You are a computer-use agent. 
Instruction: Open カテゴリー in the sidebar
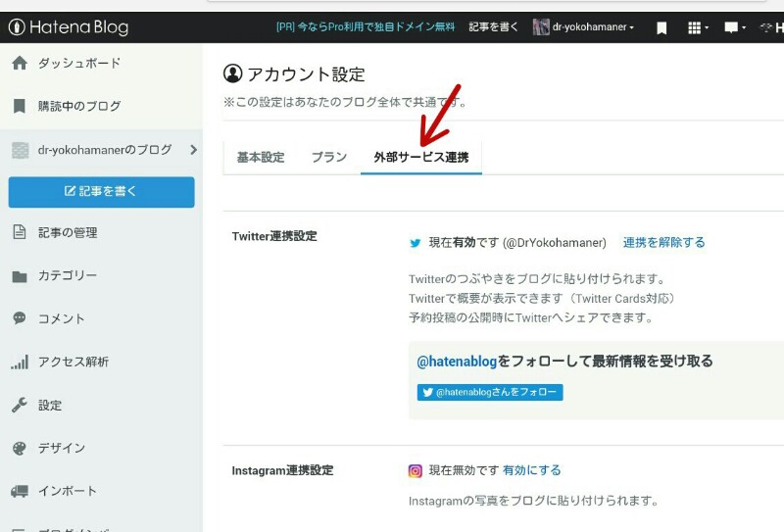68,275
